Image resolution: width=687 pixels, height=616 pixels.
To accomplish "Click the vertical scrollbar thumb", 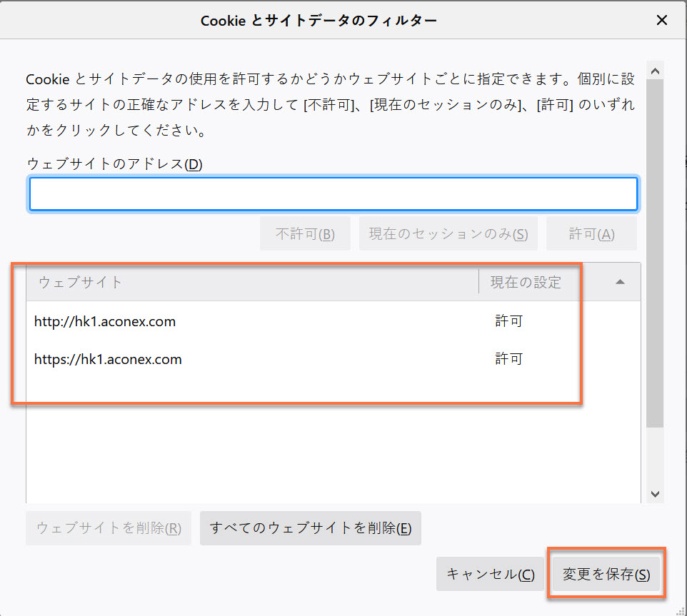I will click(655, 253).
